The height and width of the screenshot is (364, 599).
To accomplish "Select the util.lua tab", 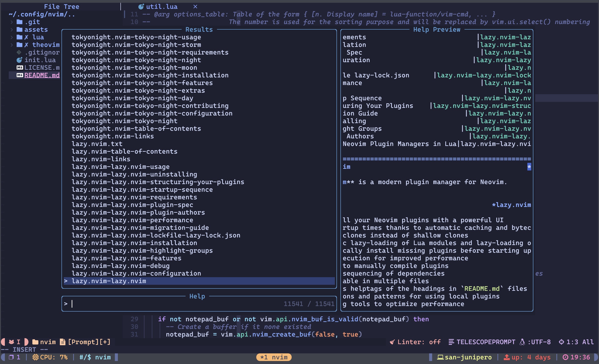I will (x=162, y=6).
